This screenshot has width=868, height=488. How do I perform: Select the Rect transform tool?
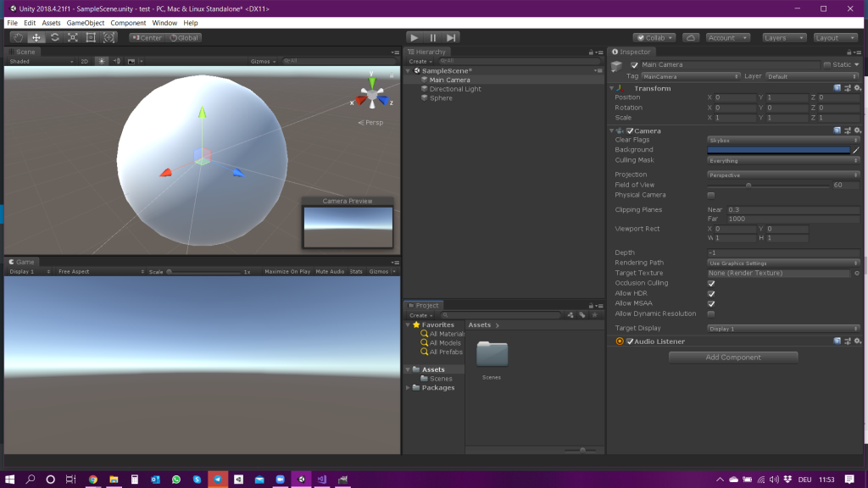coord(91,37)
